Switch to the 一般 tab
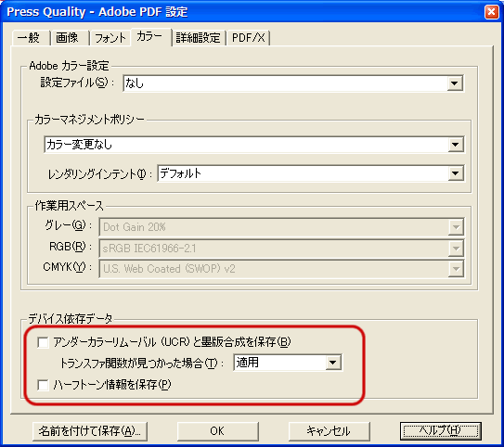Image resolution: width=504 pixels, height=447 pixels. click(x=30, y=38)
